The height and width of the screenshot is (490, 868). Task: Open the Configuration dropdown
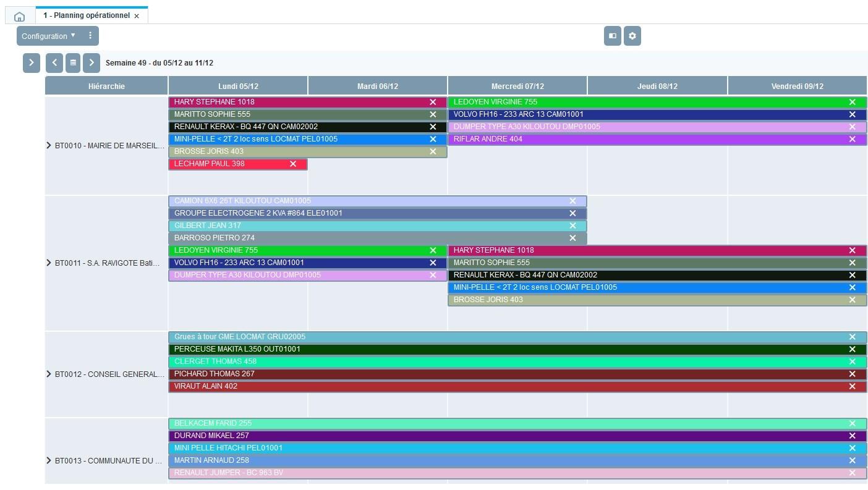pos(48,36)
